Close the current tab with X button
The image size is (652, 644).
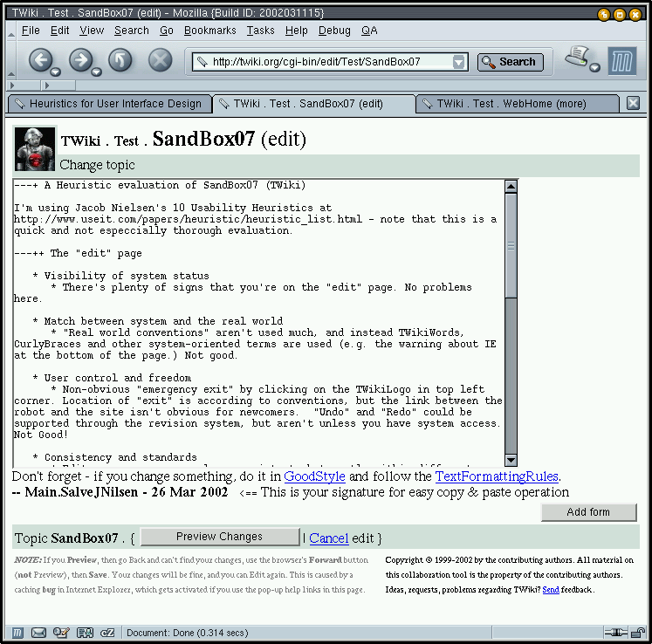(x=633, y=103)
